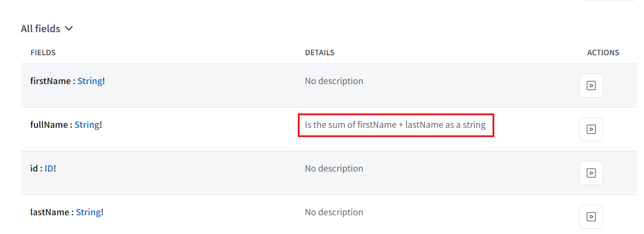Open the All fields dropdown
644x234 pixels.
pos(41,29)
